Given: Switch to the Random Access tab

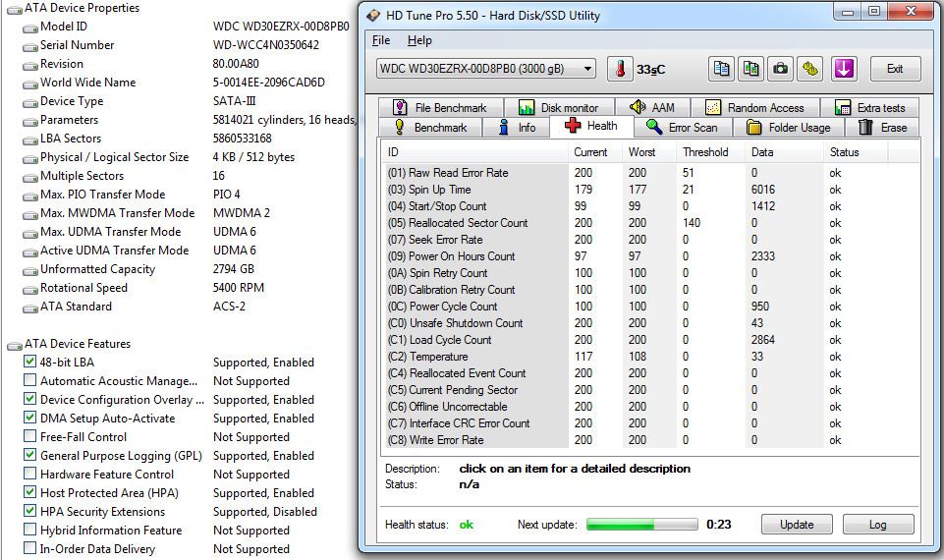Looking at the screenshot, I should pos(755,108).
